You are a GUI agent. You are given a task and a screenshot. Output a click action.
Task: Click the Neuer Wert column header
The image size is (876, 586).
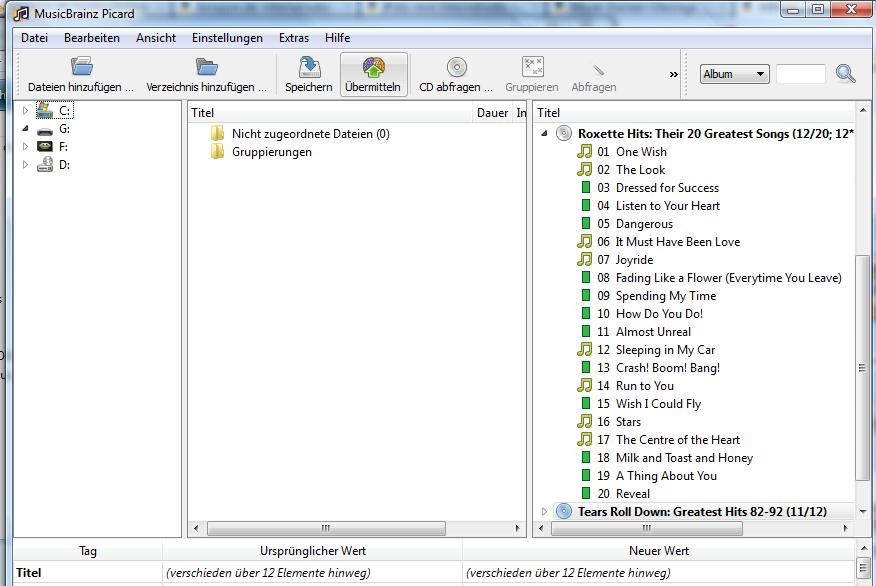pyautogui.click(x=659, y=551)
